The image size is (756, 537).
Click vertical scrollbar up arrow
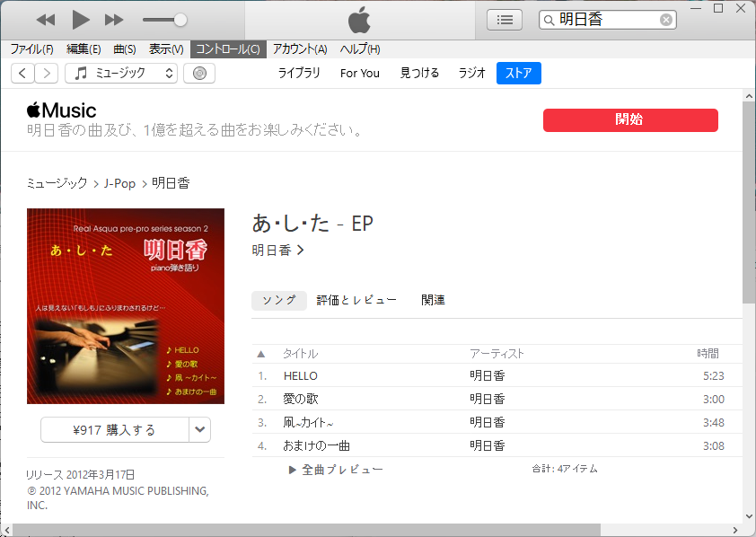click(x=749, y=96)
